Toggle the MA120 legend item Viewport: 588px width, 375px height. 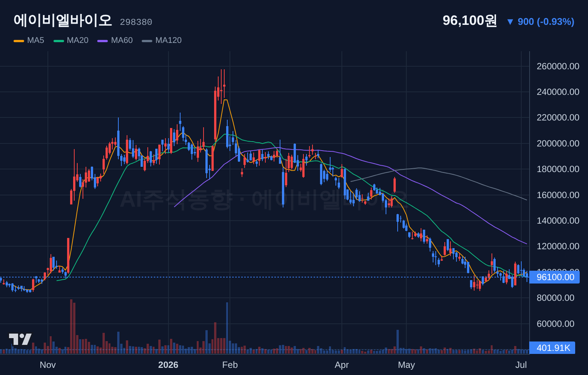tap(162, 40)
